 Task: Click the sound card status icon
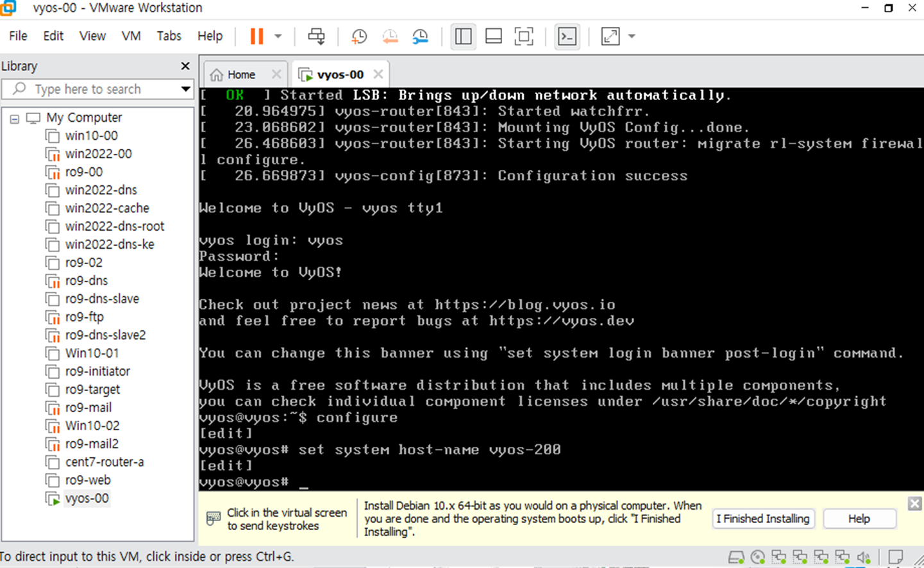864,557
